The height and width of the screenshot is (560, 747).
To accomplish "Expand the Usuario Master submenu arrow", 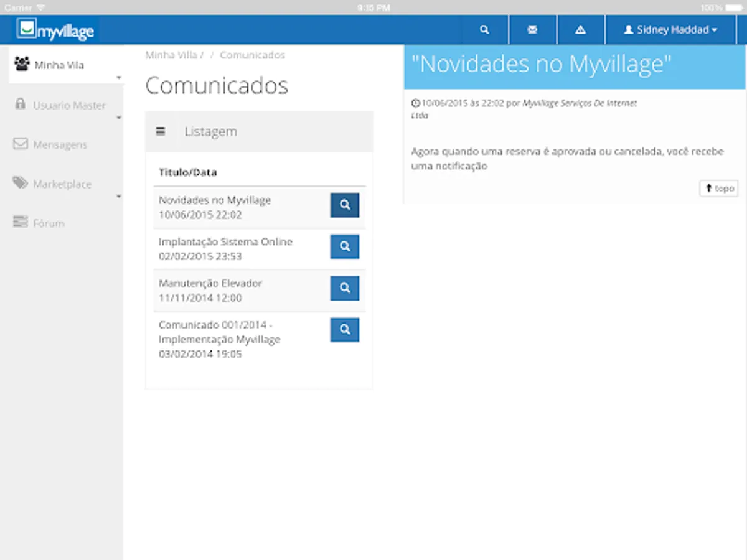I will pos(118,117).
